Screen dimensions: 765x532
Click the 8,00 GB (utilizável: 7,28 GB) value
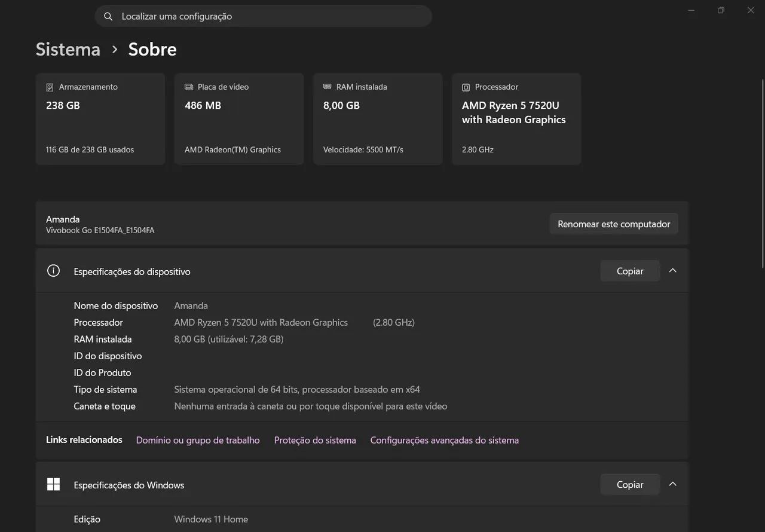coord(229,339)
